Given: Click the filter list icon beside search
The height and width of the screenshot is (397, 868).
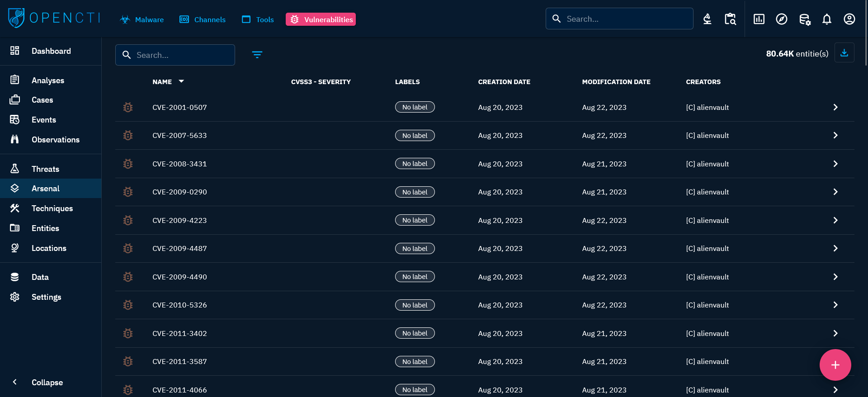Looking at the screenshot, I should (x=257, y=55).
